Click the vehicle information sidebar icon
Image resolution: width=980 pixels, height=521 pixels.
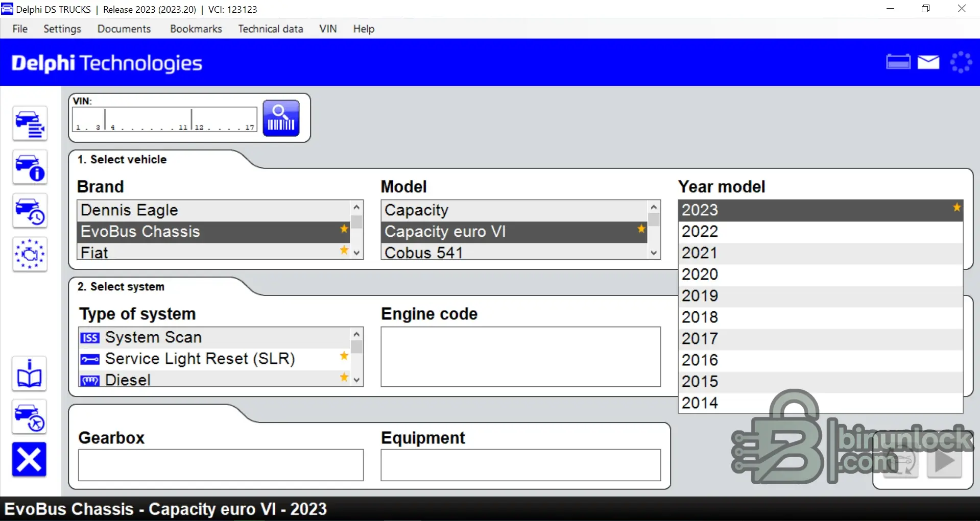(30, 167)
